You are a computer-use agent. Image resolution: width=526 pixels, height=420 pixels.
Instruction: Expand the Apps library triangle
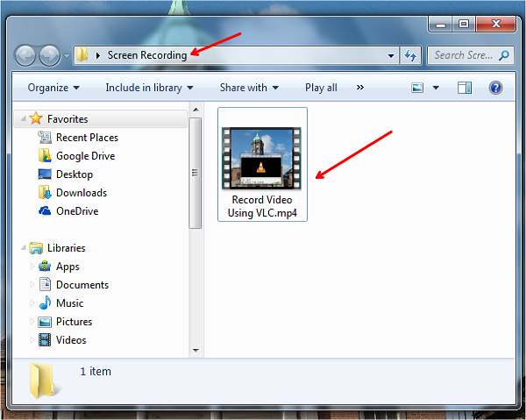click(x=32, y=267)
